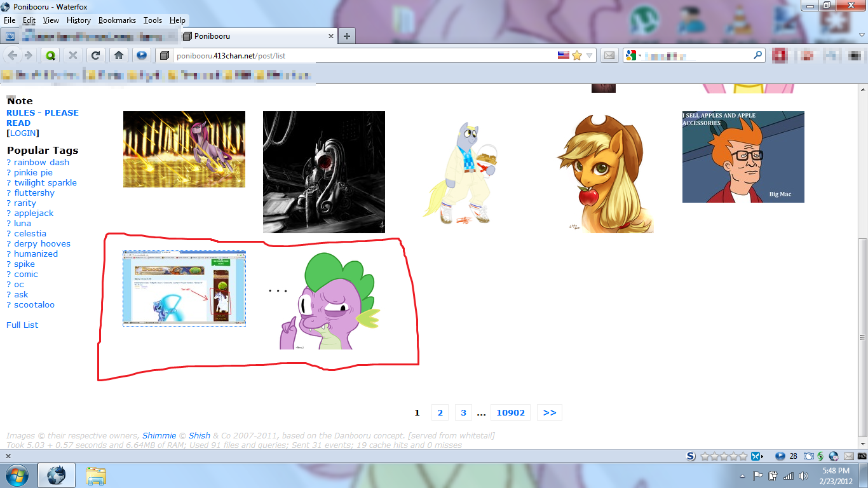Go back using the Back arrow button
Screen dimensions: 868x488
point(13,55)
